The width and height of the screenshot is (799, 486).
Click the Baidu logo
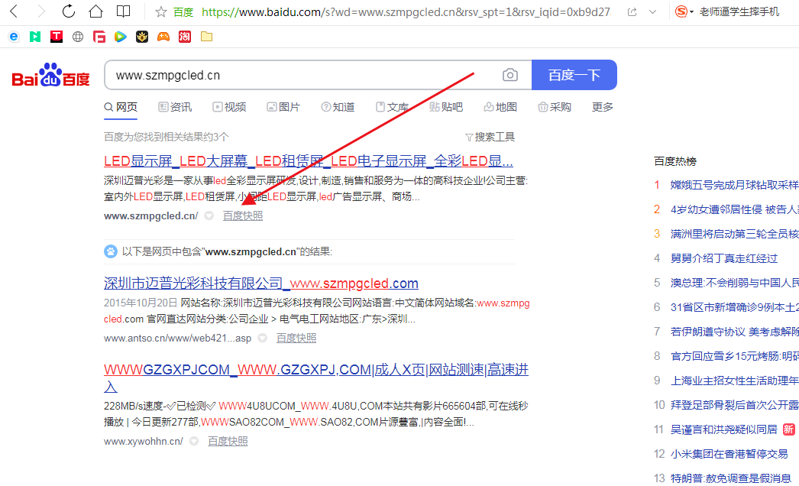click(50, 75)
